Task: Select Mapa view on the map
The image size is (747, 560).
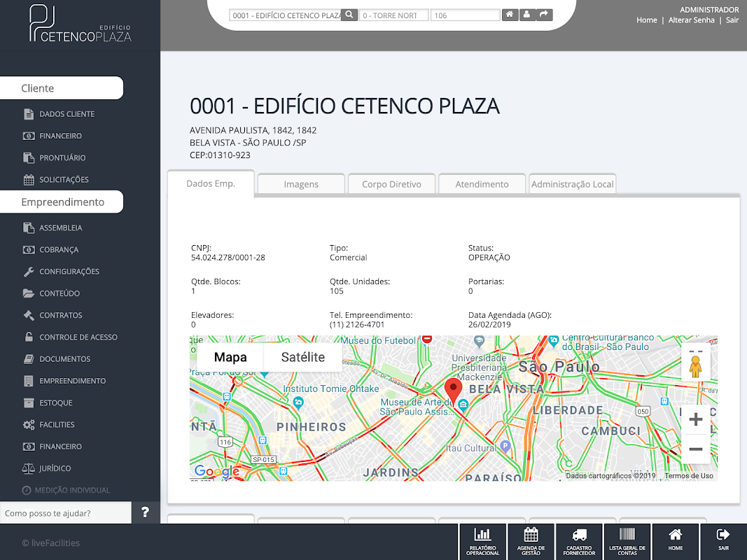Action: [x=230, y=357]
